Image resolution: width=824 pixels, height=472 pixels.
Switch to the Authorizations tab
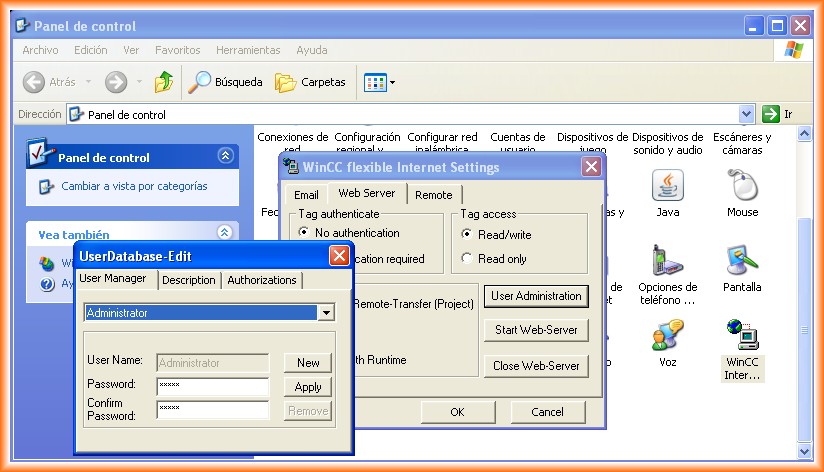pos(262,280)
